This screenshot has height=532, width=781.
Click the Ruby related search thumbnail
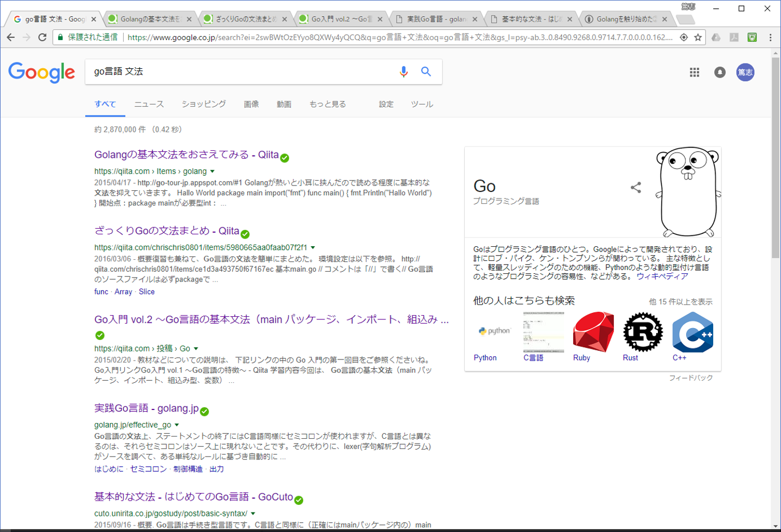click(593, 332)
